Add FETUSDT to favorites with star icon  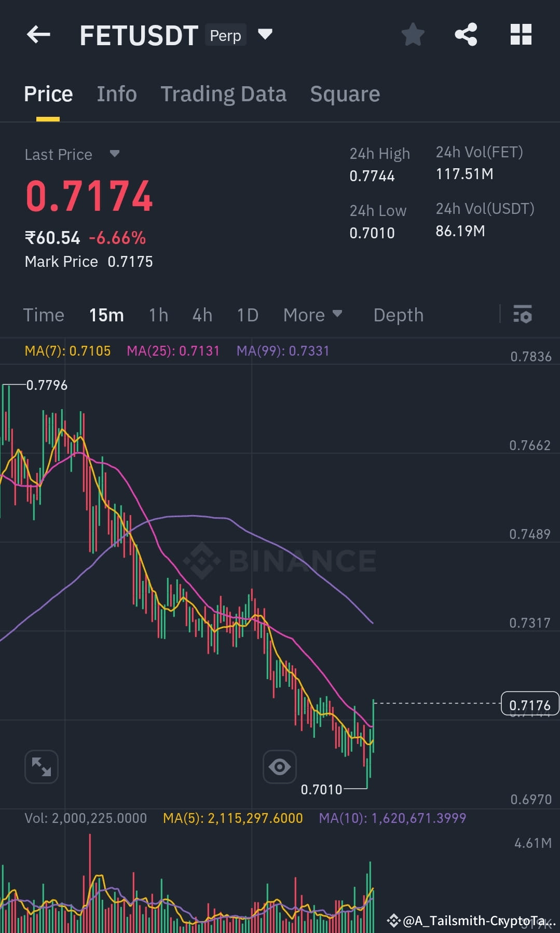[413, 34]
